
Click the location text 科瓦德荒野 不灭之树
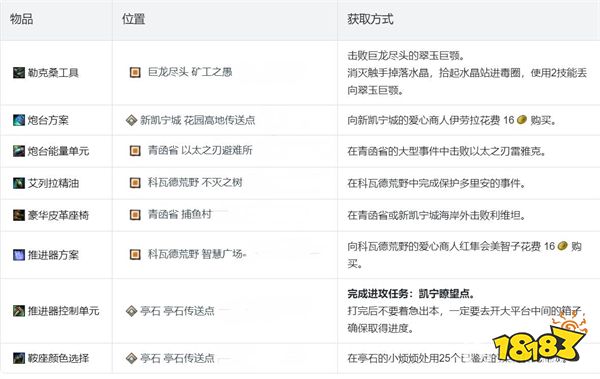[x=195, y=182]
